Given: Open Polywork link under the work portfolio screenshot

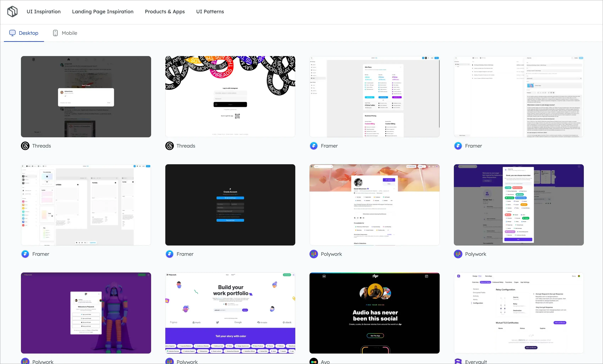Looking at the screenshot, I should 187,362.
